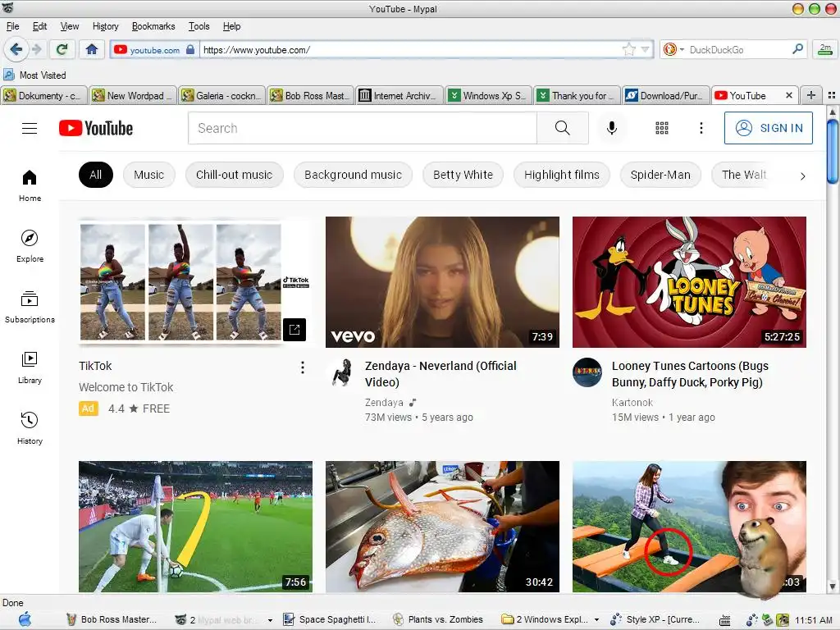Click the TikTok ad external link icon
The height and width of the screenshot is (630, 840).
pyautogui.click(x=294, y=330)
